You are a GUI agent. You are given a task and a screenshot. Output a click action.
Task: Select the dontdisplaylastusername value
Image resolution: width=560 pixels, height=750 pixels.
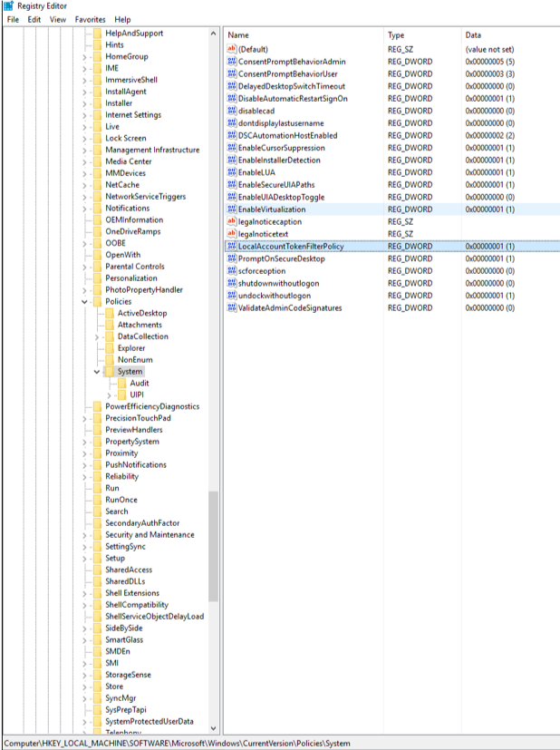pyautogui.click(x=281, y=123)
